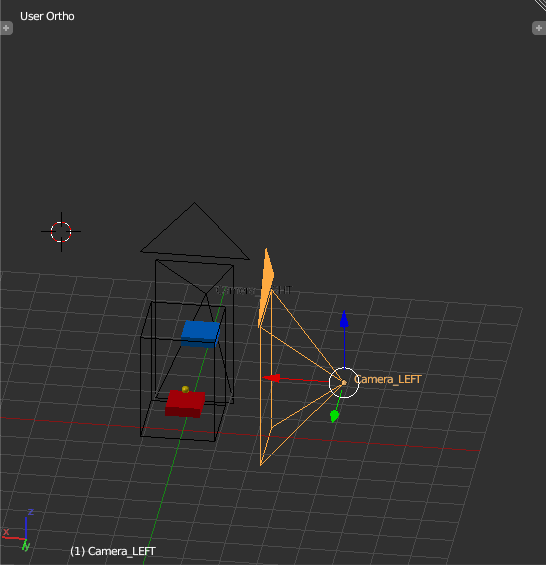This screenshot has width=546, height=565.
Task: Click the blue Z-axis manipulator arrow
Action: [344, 320]
